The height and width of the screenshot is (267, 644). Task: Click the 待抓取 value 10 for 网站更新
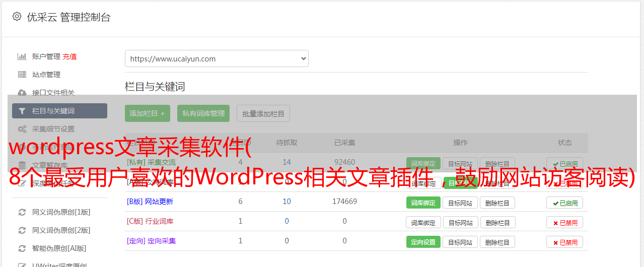287,202
